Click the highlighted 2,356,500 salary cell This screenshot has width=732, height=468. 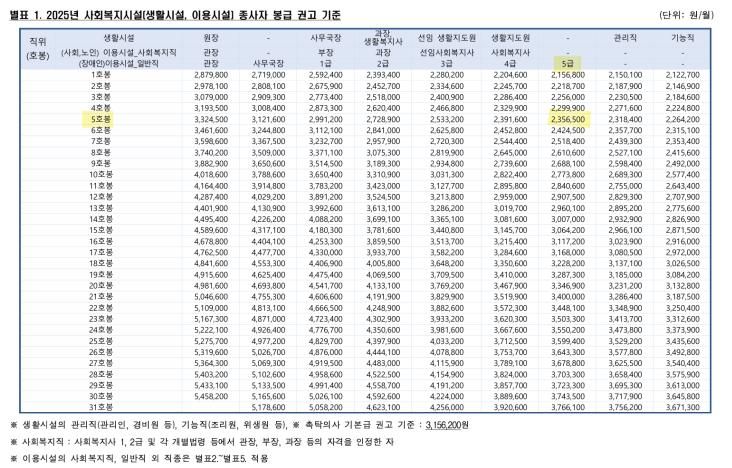click(567, 118)
